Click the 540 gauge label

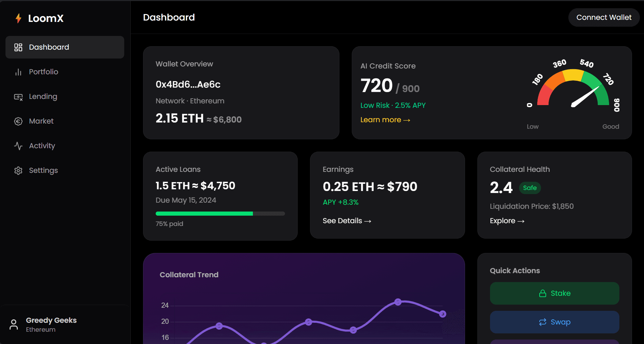point(587,63)
